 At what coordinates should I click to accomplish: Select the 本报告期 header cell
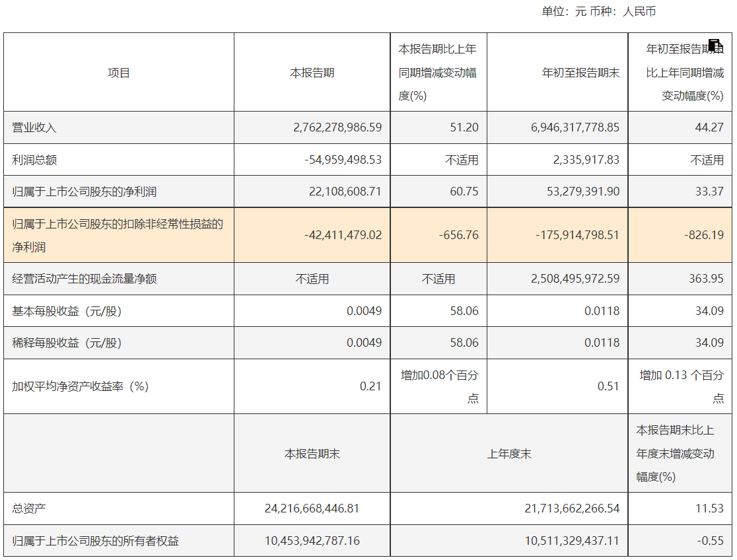pos(312,73)
